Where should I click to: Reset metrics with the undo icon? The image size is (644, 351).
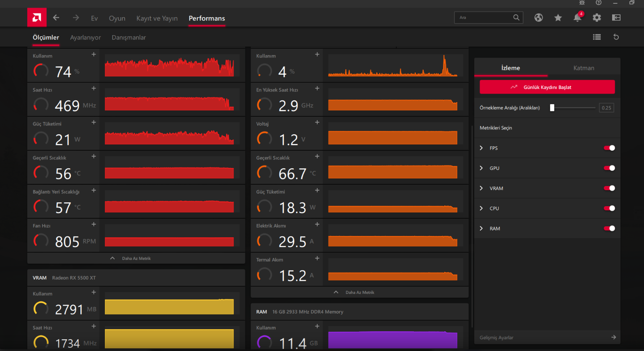[x=616, y=37]
